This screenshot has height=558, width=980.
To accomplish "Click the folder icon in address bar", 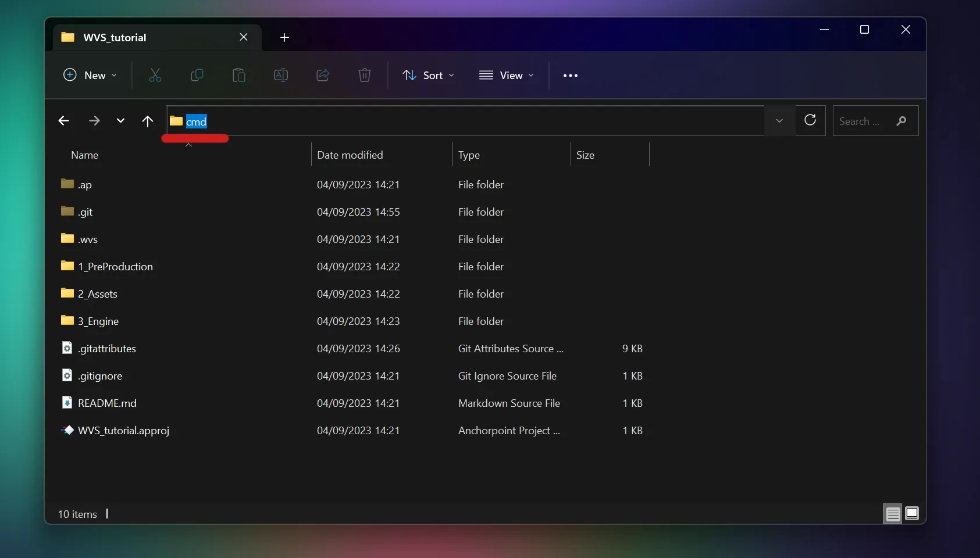I will pyautogui.click(x=176, y=121).
